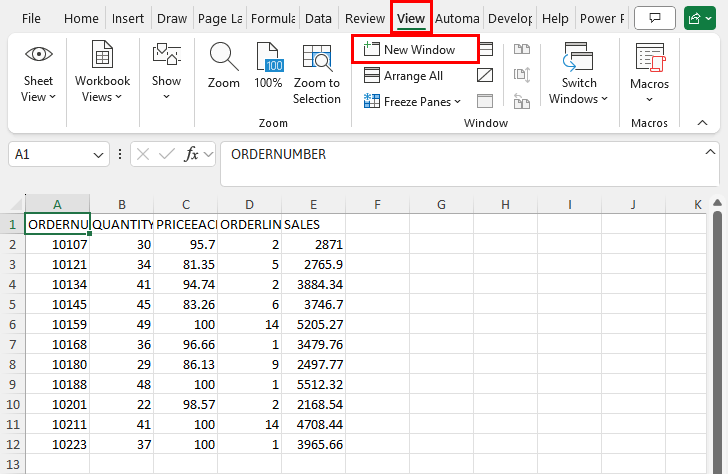Click cell containing 94.74

186,284
